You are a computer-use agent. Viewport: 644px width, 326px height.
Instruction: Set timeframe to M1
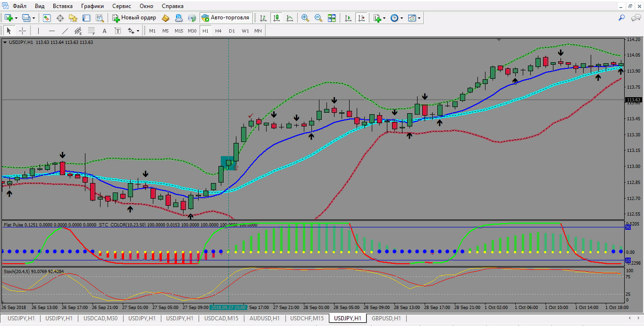(x=152, y=31)
